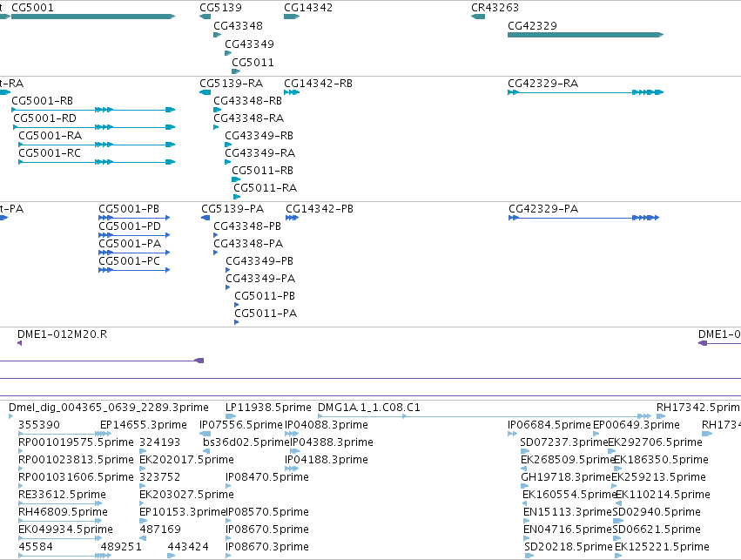The height and width of the screenshot is (560, 741).
Task: Select the IP07556.5prime EST
Action: coord(205,434)
